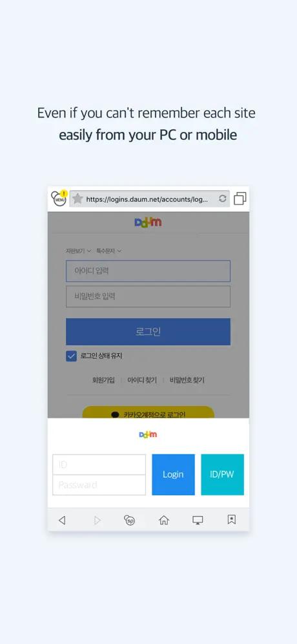Go to home page icon
Viewport: 297px width, 644px height.
(x=164, y=521)
